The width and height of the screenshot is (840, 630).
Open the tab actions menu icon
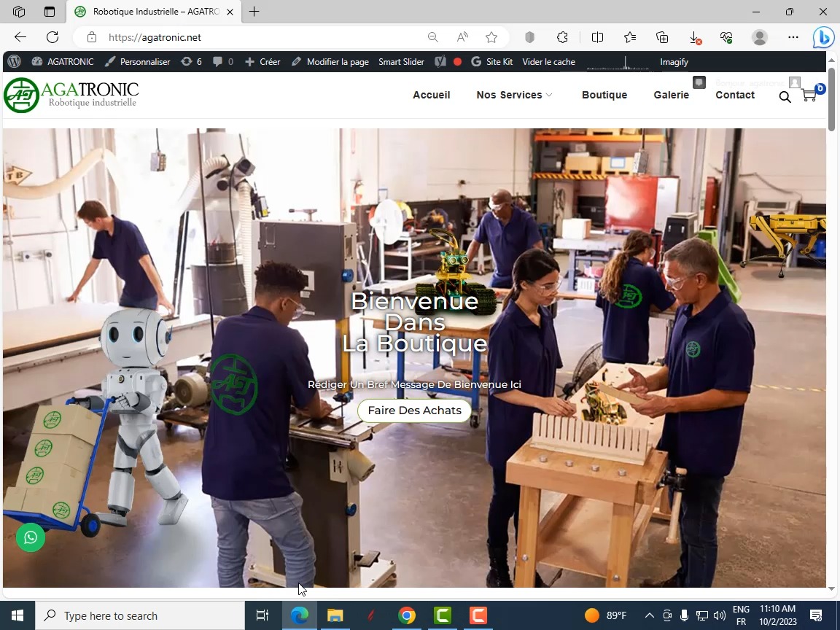tap(50, 11)
